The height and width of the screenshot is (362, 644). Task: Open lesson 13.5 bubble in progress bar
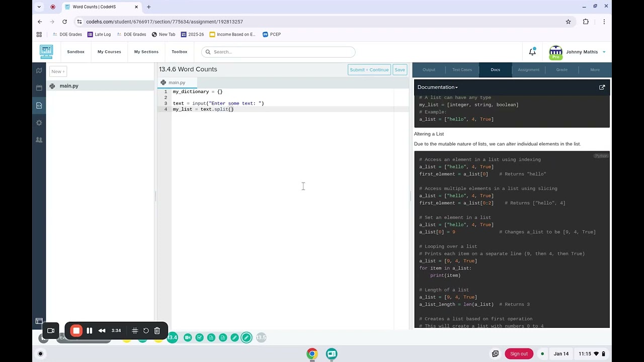coord(261,337)
